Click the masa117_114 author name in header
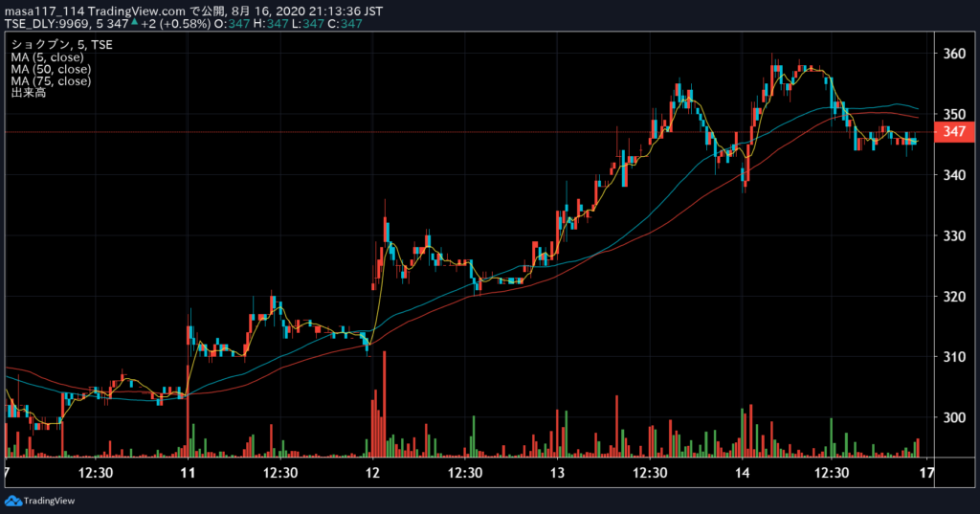This screenshot has width=980, height=514. tap(44, 11)
